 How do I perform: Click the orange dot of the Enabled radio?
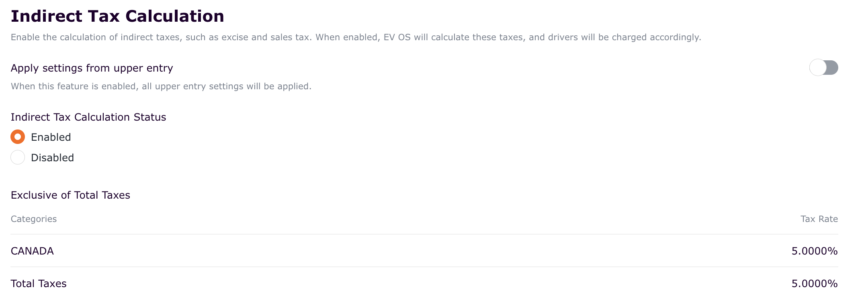pos(18,137)
